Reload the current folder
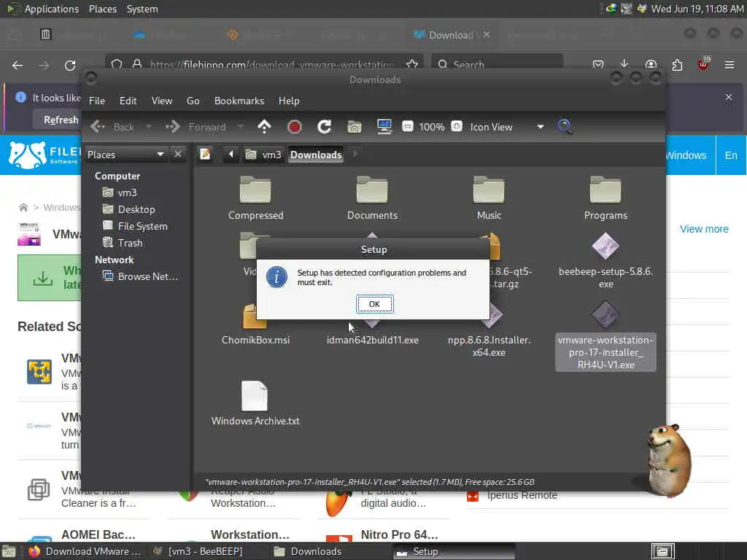 click(325, 127)
